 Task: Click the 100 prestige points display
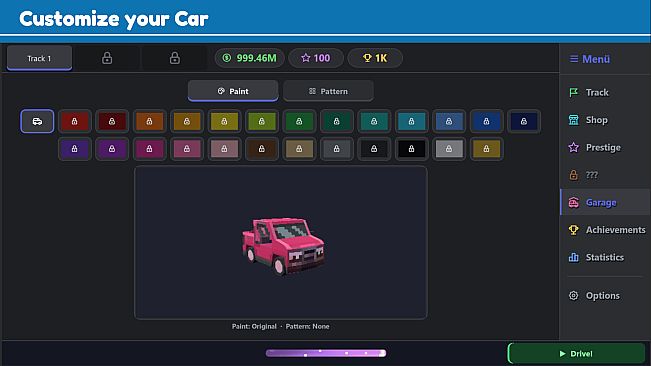pos(316,58)
